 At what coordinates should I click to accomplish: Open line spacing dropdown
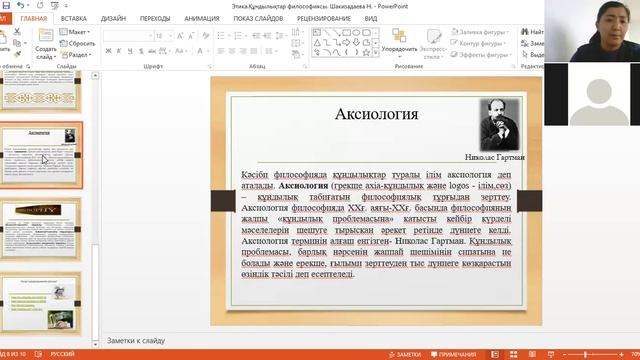tap(281, 36)
